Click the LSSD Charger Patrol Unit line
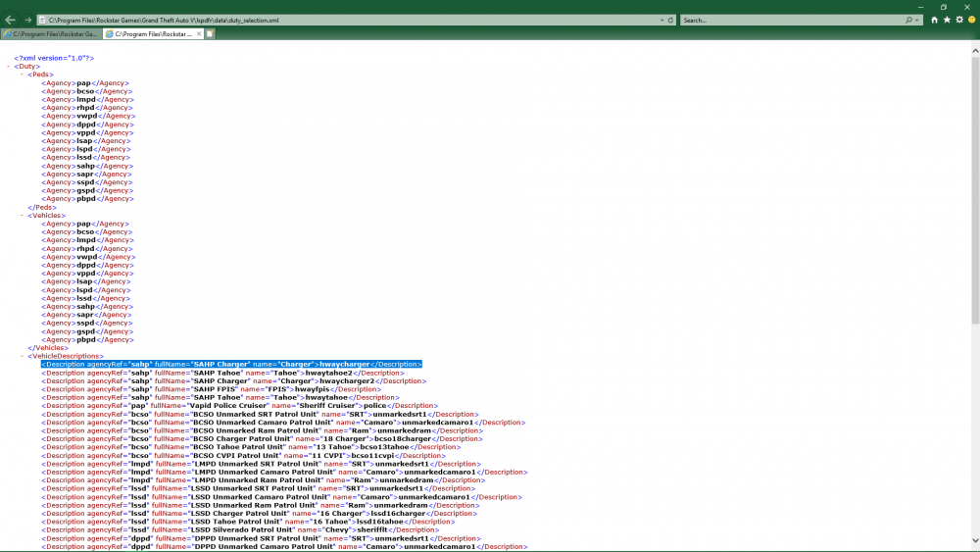 click(260, 513)
